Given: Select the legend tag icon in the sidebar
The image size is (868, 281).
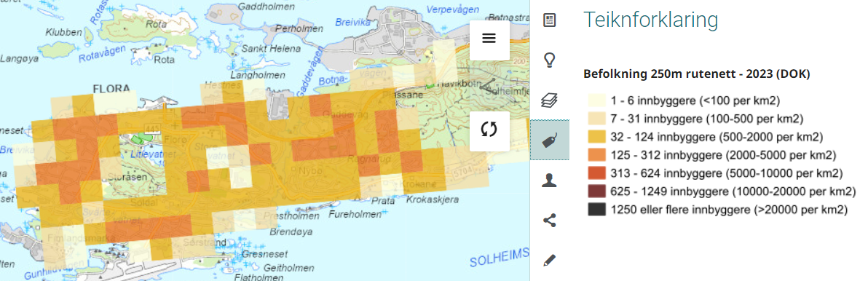Looking at the screenshot, I should (549, 140).
